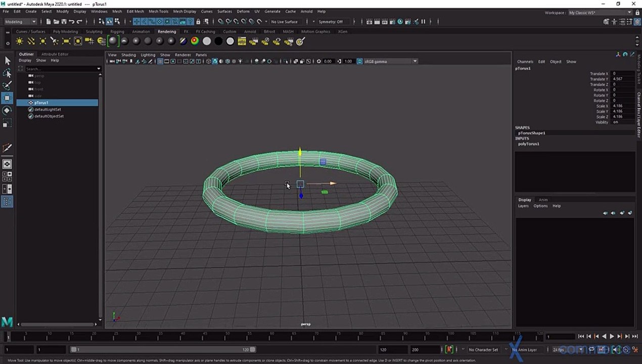Click the yellow Y-axis move handle
This screenshot has height=364, width=642.
(300, 152)
